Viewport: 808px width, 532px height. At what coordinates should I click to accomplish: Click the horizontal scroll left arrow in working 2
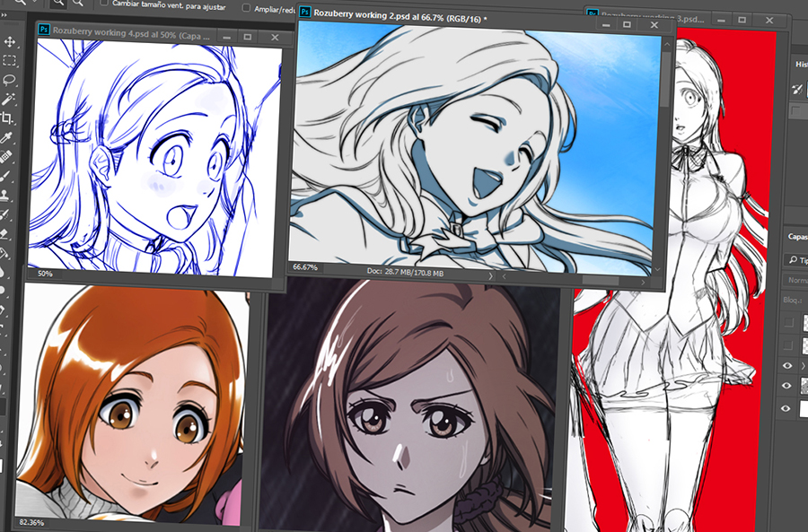click(504, 276)
